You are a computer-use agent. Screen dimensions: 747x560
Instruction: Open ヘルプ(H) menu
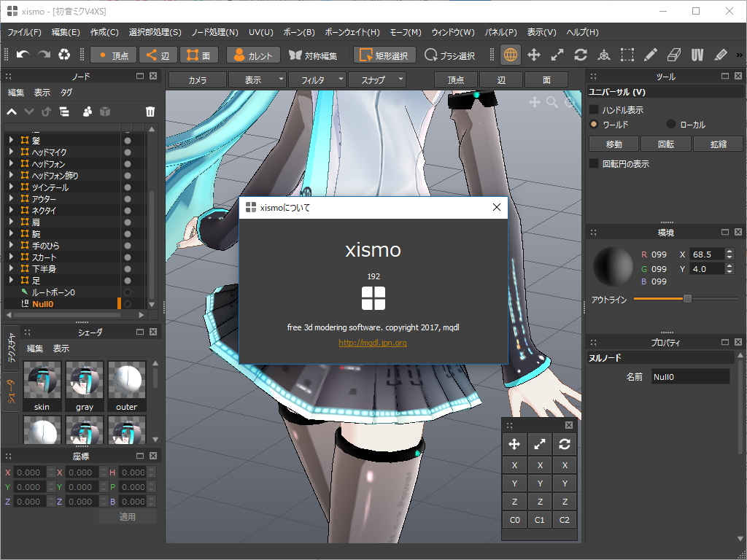[582, 32]
